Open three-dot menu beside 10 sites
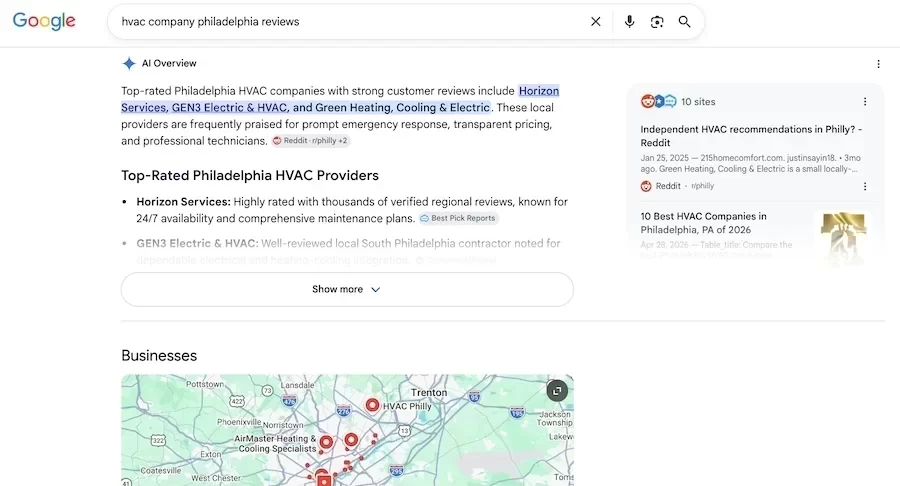900x486 pixels. pos(865,102)
